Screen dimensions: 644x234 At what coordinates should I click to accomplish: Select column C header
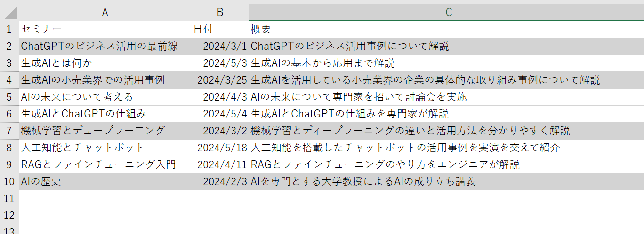click(x=446, y=12)
